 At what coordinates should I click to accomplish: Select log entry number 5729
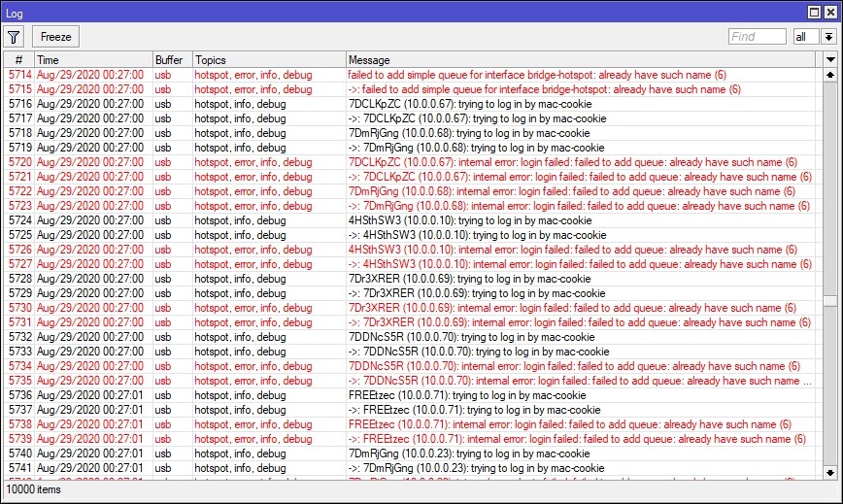(x=413, y=293)
